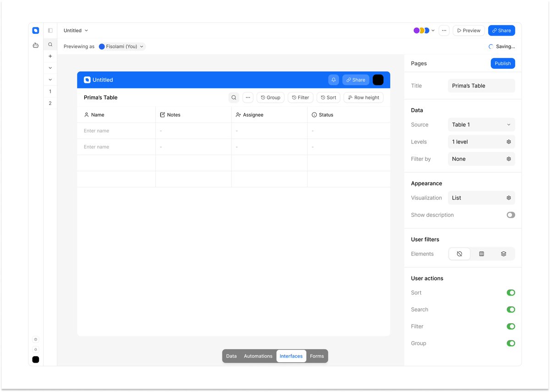Open Filter by settings gear icon

click(x=509, y=159)
